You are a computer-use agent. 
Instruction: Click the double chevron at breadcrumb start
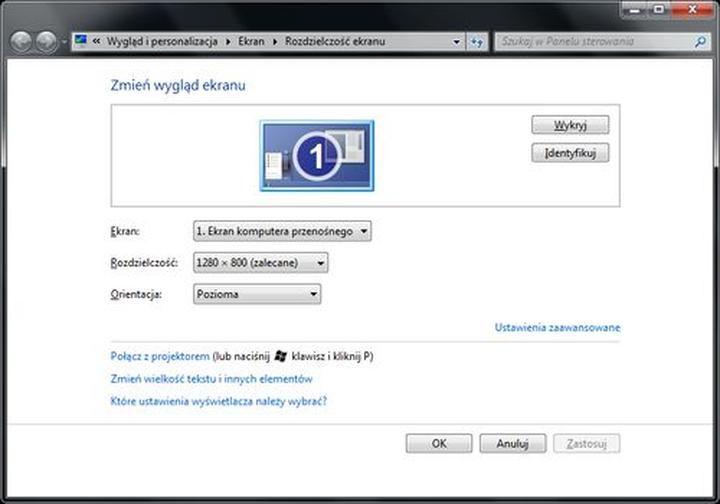(x=96, y=42)
